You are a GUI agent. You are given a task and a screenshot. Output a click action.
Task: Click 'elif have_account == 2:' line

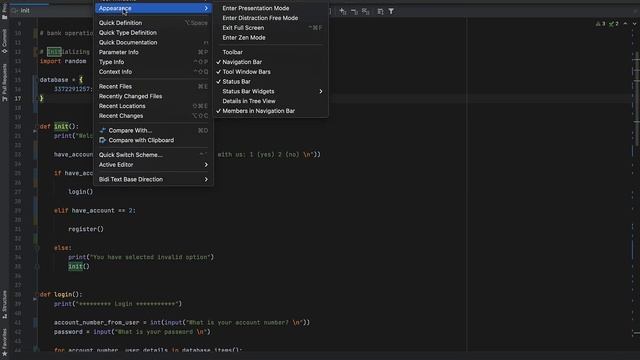point(95,211)
